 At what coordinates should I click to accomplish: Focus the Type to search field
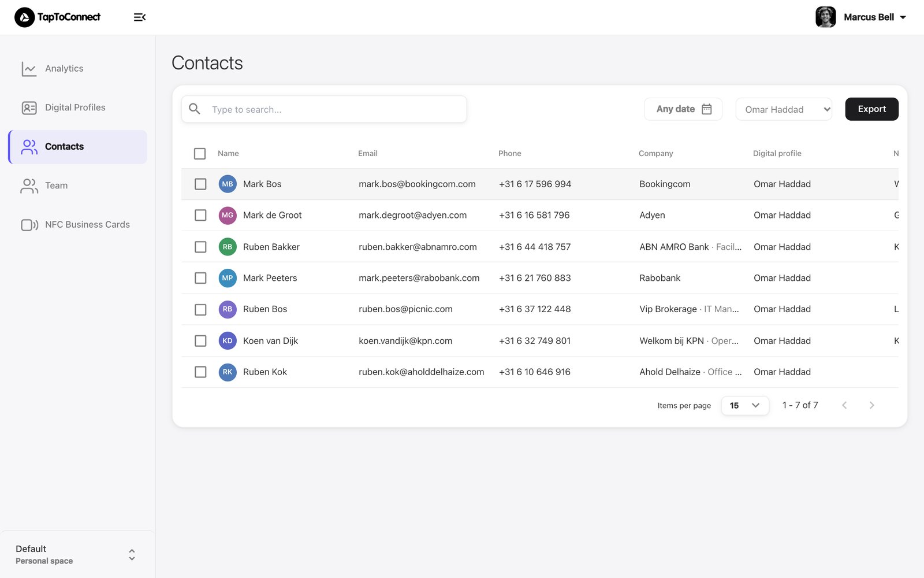[324, 109]
